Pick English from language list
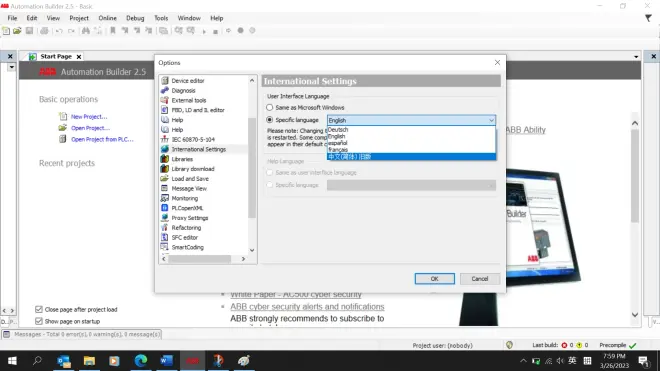The width and height of the screenshot is (660, 371). click(x=411, y=136)
